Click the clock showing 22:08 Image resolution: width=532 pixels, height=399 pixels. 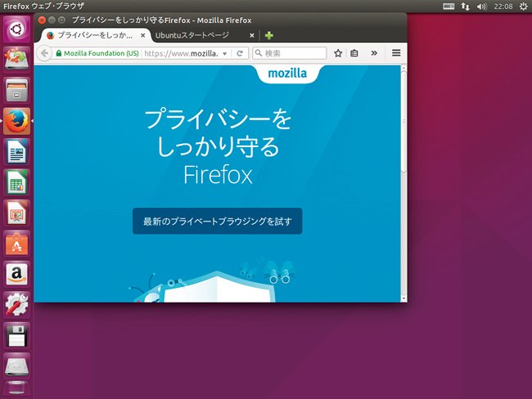pos(503,7)
